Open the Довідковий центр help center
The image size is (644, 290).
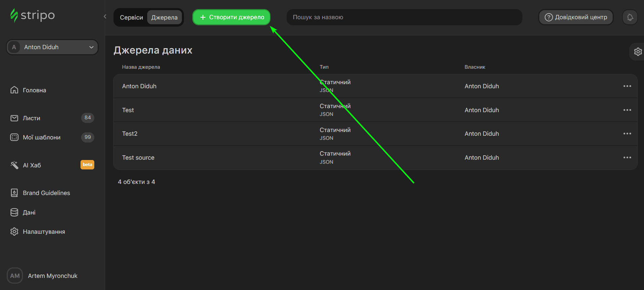point(576,17)
